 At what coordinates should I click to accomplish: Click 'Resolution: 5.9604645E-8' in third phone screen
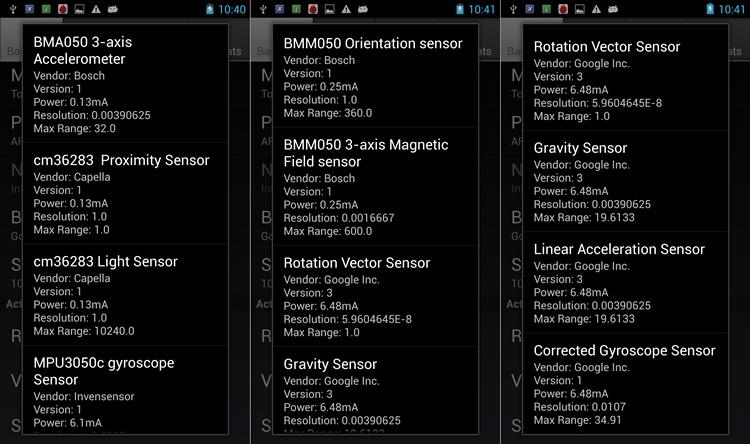coord(598,103)
